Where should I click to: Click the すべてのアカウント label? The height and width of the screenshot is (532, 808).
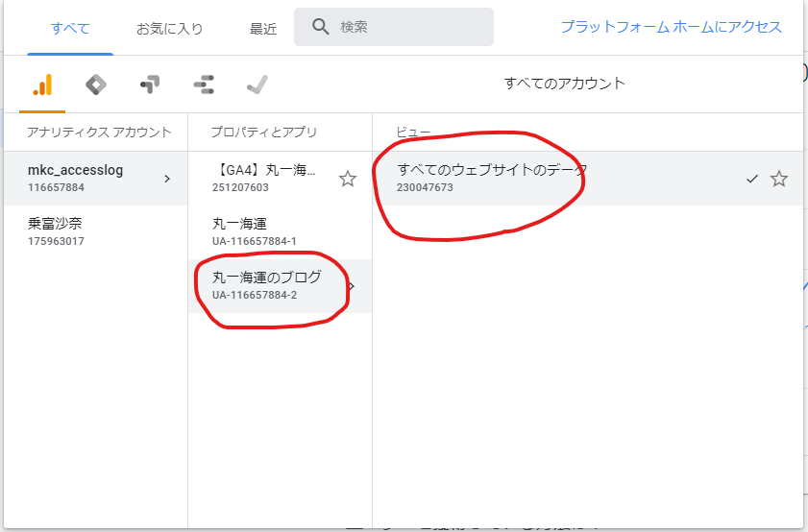click(x=564, y=84)
